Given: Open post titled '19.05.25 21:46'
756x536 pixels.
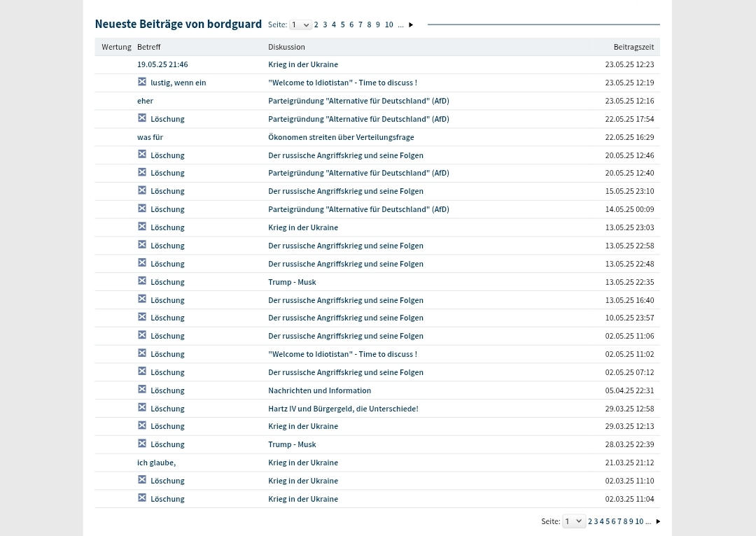Looking at the screenshot, I should [162, 64].
